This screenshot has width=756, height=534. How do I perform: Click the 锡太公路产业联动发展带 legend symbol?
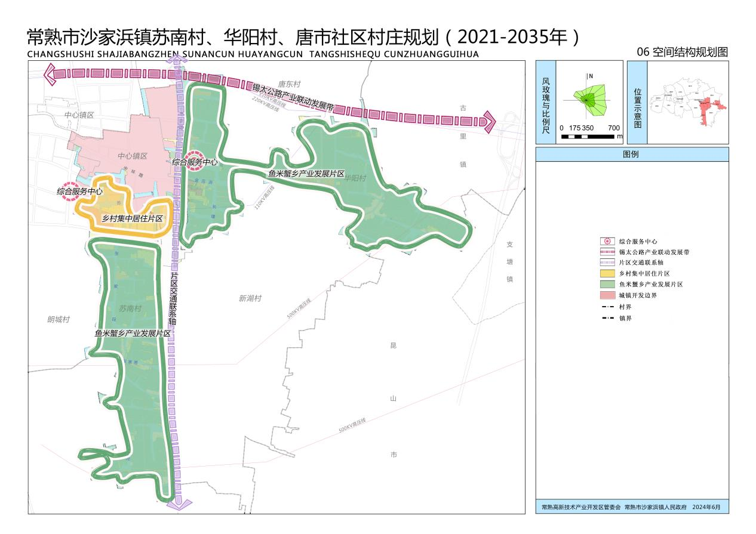click(607, 252)
